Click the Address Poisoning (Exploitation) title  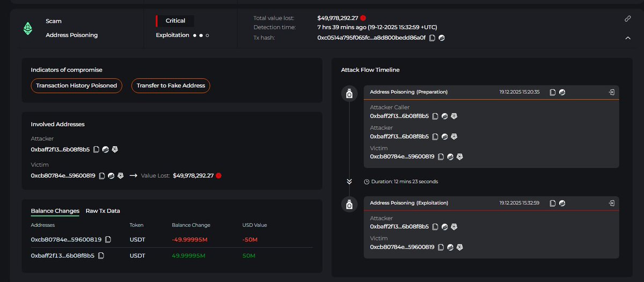coord(409,203)
